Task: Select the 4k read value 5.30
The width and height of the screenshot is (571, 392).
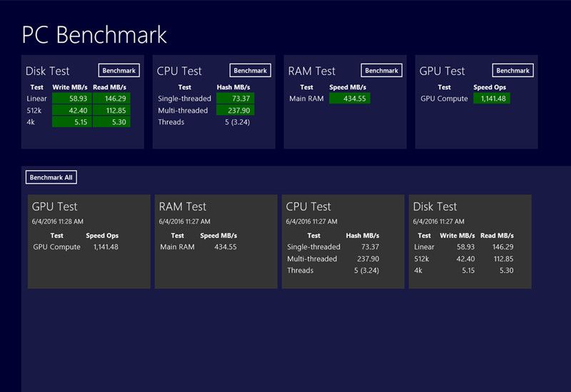Action: (109, 122)
